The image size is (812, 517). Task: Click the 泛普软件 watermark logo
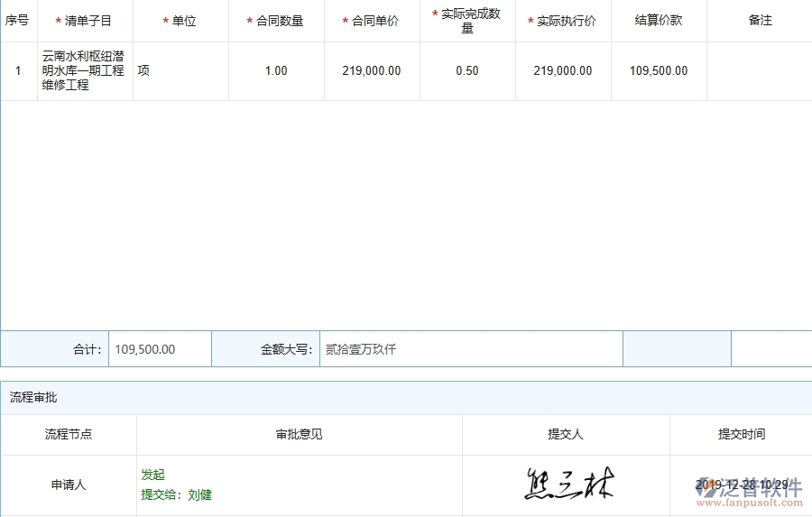coord(754,492)
